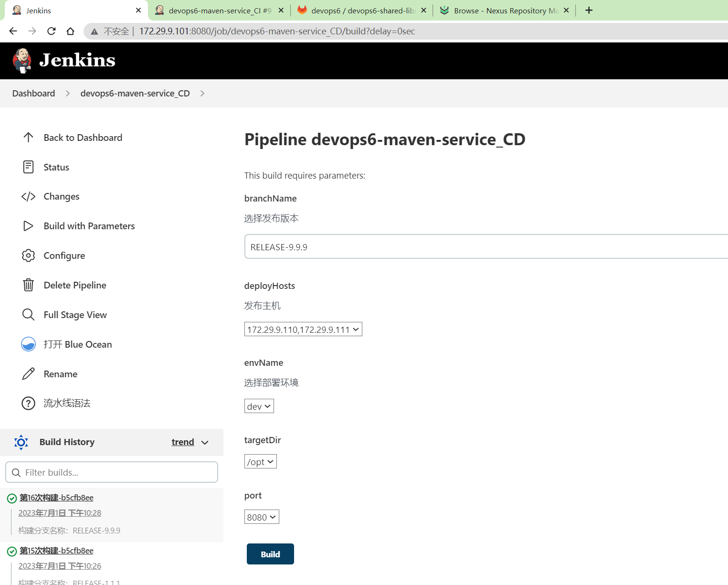Click the Configure gear icon
Image resolution: width=728 pixels, height=585 pixels.
(28, 255)
